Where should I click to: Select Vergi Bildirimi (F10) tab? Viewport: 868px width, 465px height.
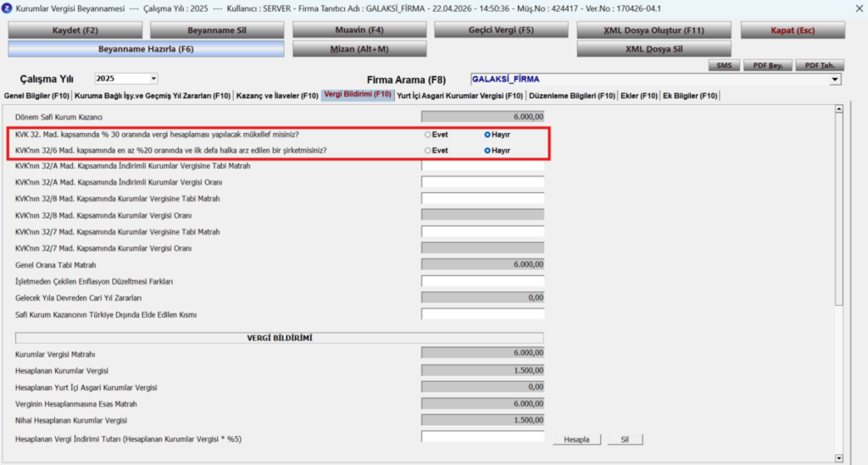tap(358, 95)
